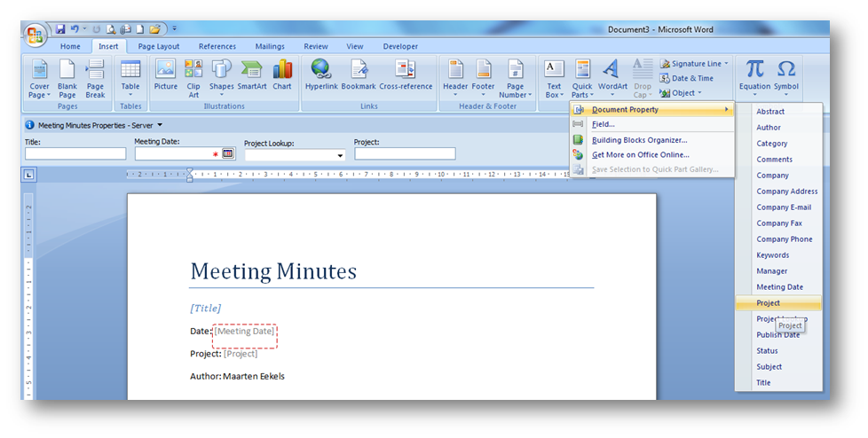
Task: Insert a Cross-reference
Action: (406, 74)
